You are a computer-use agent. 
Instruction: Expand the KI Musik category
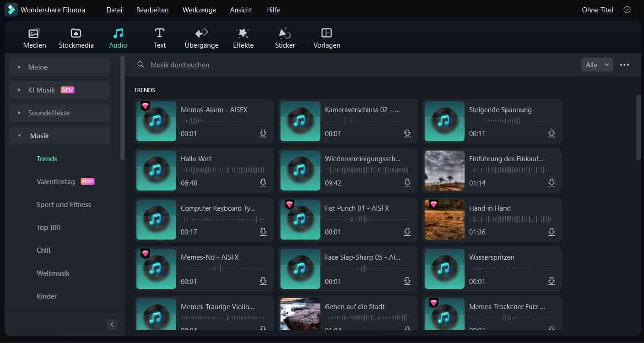(60, 90)
